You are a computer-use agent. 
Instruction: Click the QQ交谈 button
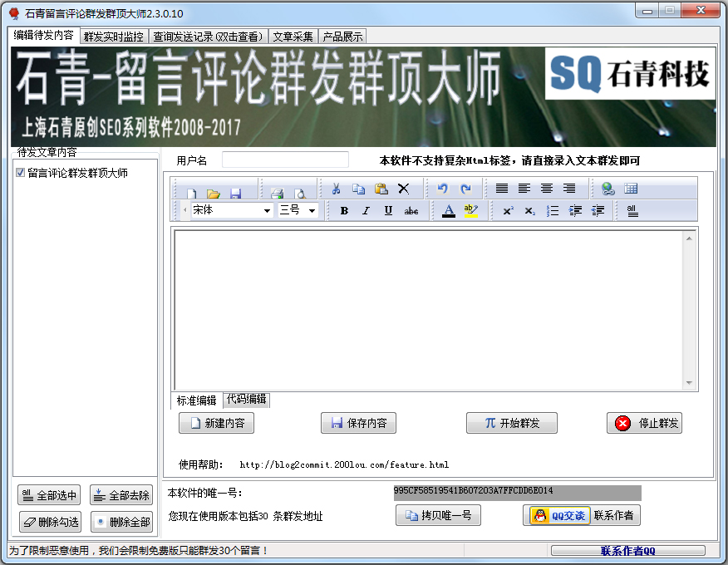tap(560, 515)
